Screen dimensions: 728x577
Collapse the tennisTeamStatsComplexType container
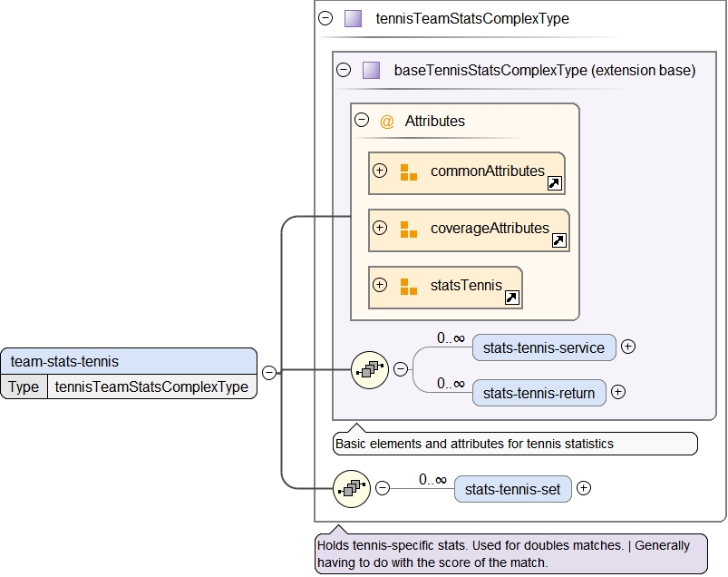click(325, 18)
